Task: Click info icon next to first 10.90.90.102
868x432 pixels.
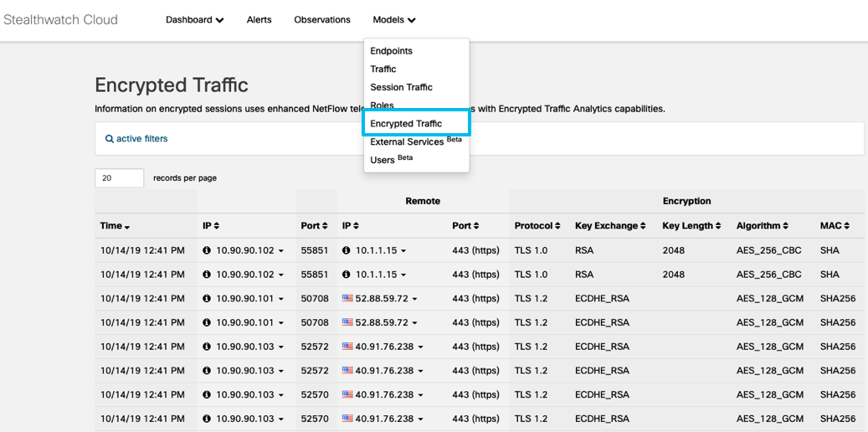Action: [x=207, y=250]
